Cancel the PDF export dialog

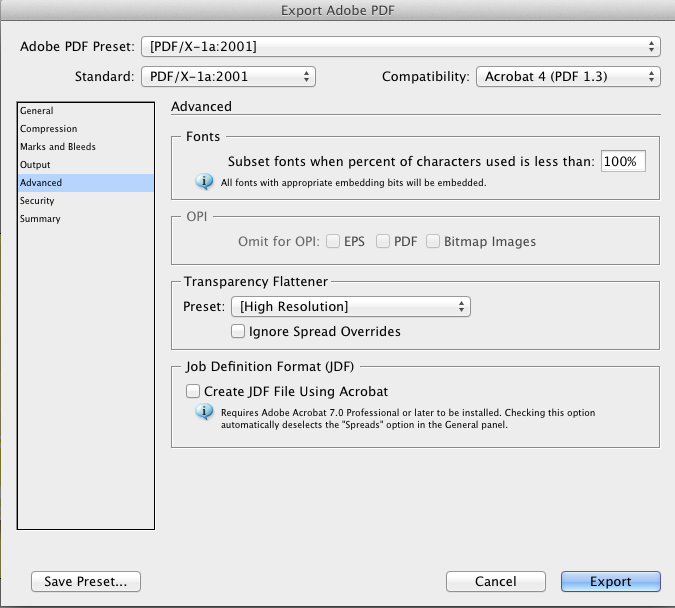coord(495,581)
